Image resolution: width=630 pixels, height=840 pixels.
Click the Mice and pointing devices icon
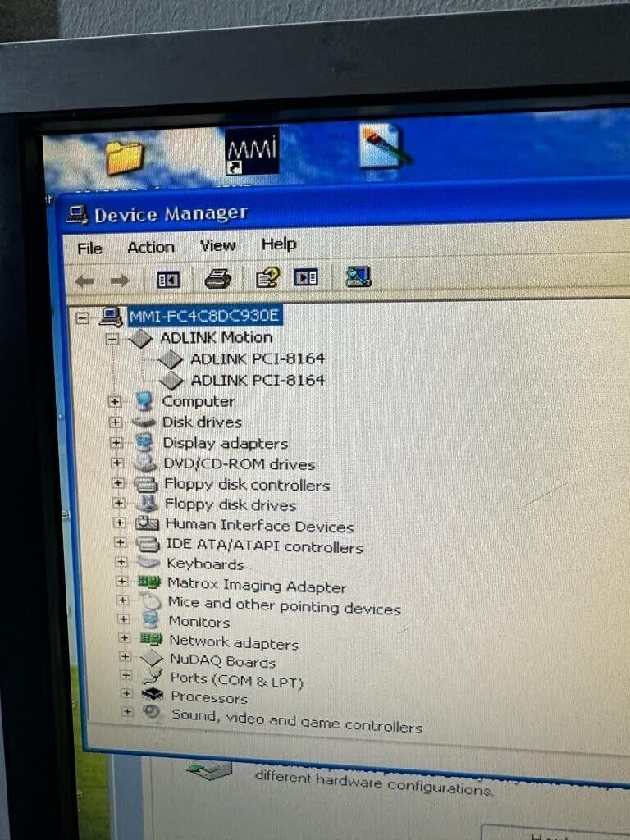(151, 600)
